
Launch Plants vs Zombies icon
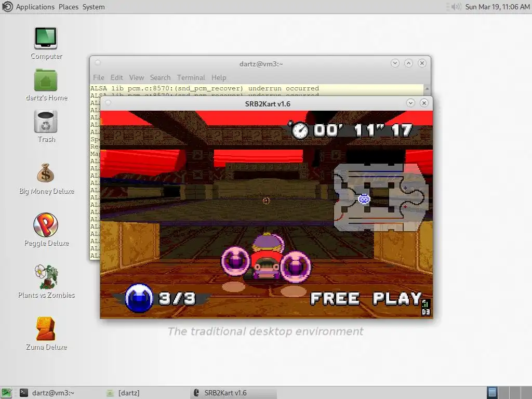click(x=46, y=276)
